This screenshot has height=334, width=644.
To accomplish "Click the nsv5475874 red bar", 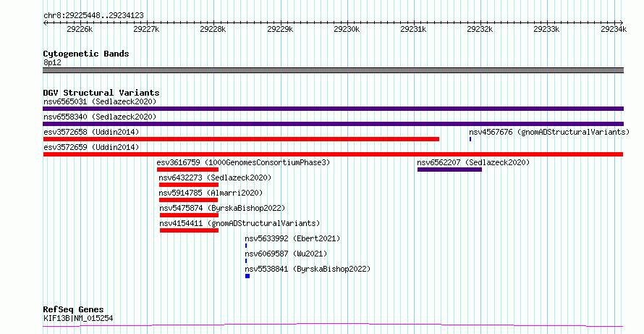I will coord(190,215).
